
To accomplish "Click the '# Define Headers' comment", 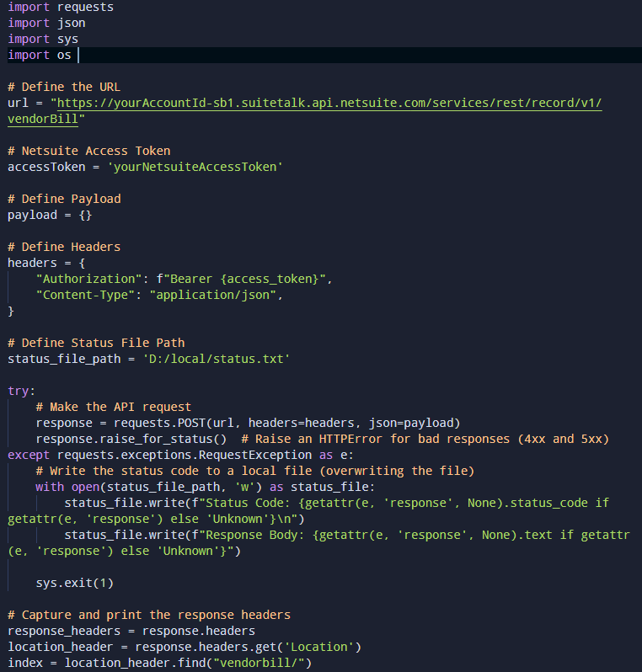I will point(64,248).
